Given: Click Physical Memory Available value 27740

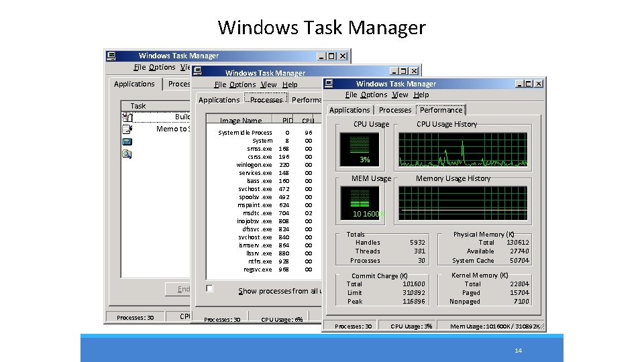Looking at the screenshot, I should (519, 251).
